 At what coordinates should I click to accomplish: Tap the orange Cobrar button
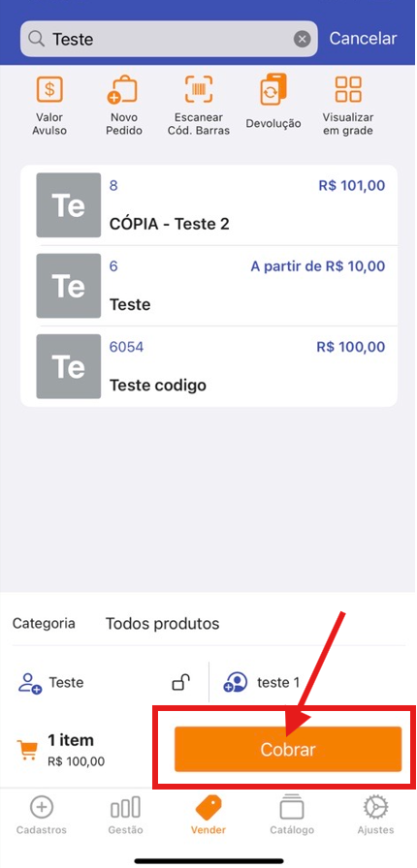tap(288, 749)
